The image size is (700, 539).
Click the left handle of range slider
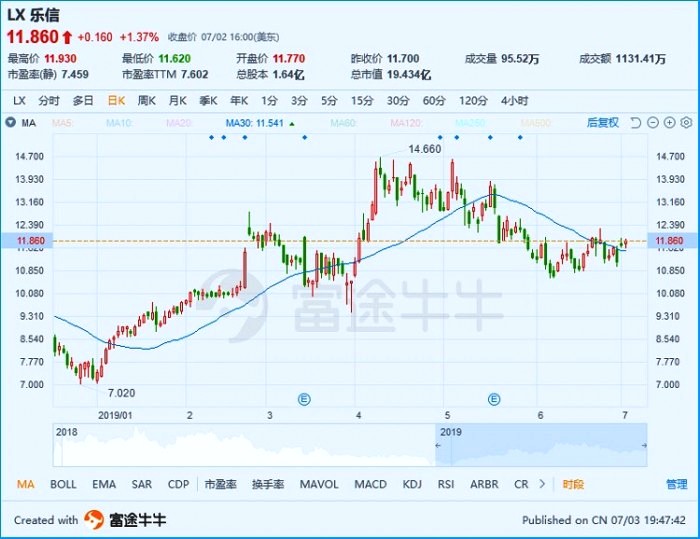click(438, 445)
